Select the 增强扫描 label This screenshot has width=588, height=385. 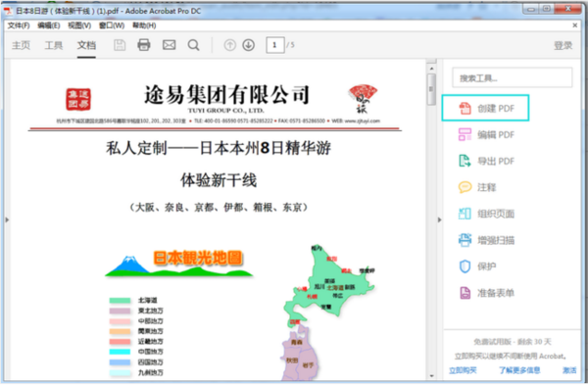496,240
